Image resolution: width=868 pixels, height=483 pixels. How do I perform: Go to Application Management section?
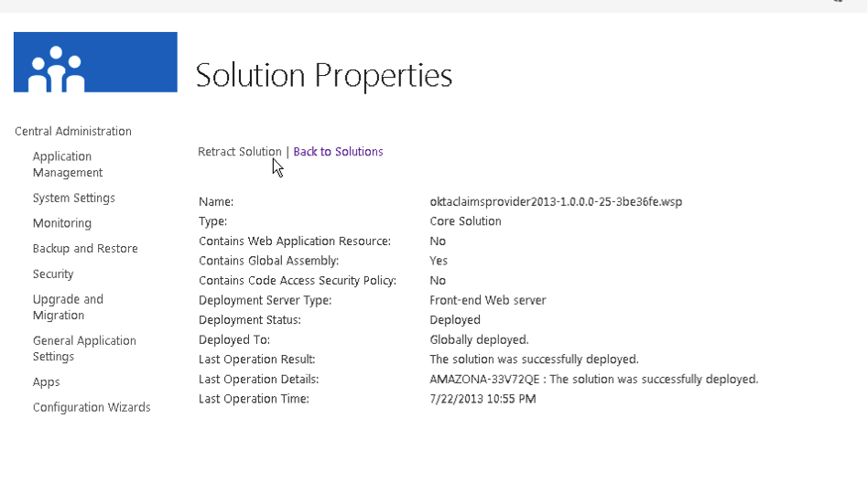(x=68, y=165)
